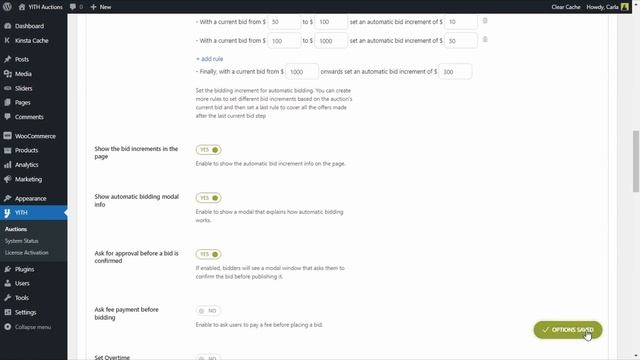
Task: Click the Pages icon in sidebar
Action: (x=7, y=102)
